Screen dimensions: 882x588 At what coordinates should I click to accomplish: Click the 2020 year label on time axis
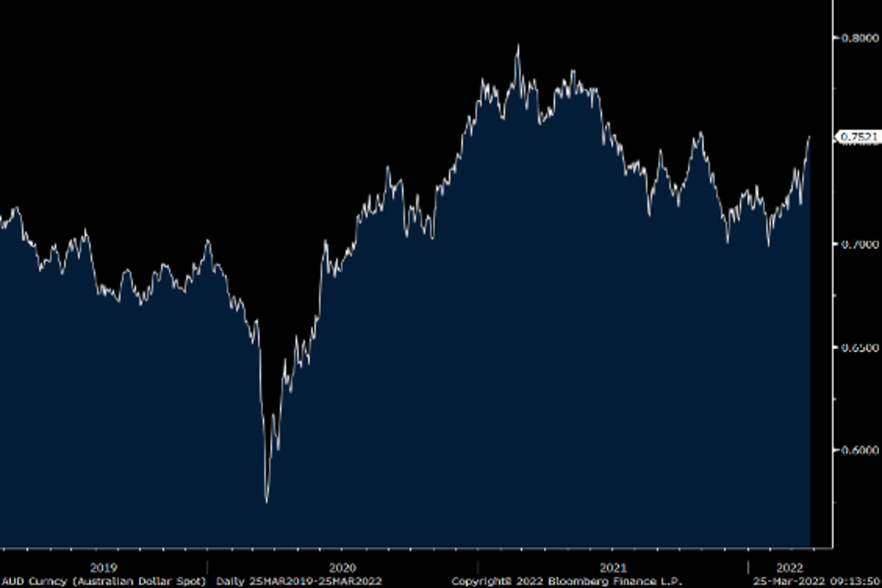point(342,567)
